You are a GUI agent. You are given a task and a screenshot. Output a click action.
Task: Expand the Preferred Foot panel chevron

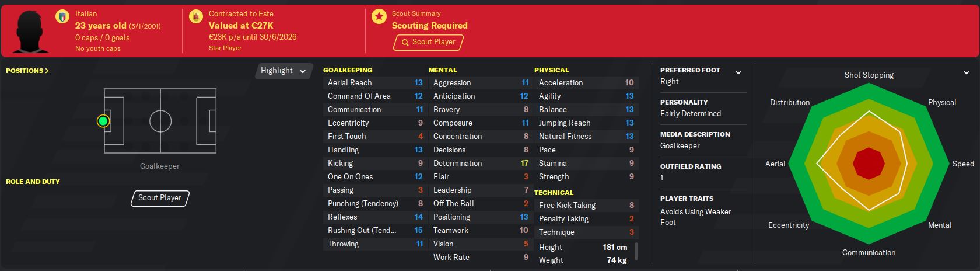[738, 72]
